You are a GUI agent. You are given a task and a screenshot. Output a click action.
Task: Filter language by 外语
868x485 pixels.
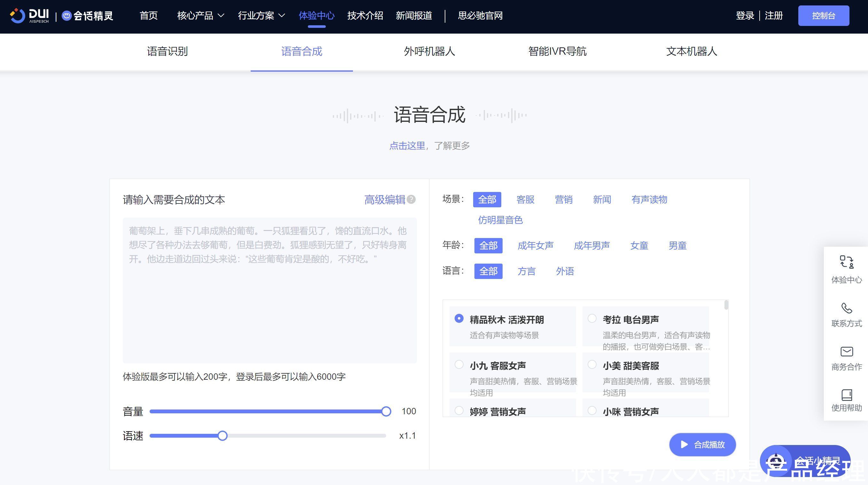pyautogui.click(x=565, y=271)
